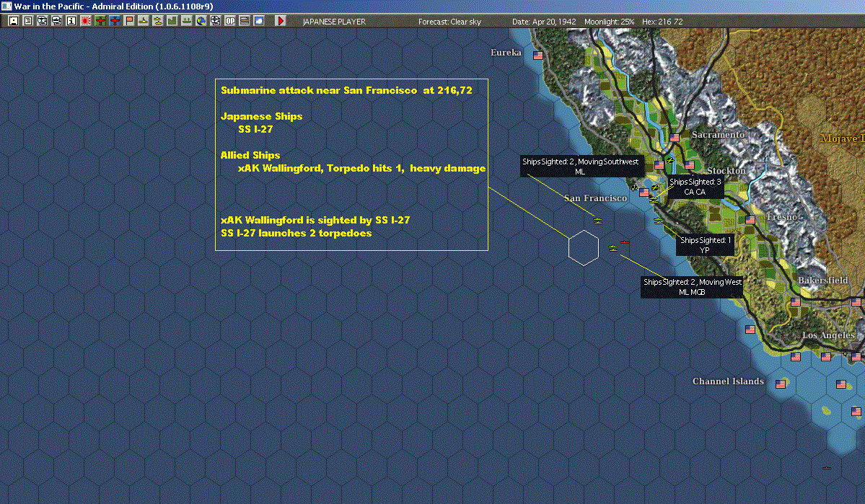Viewport: 865px width, 504px height.
Task: Select the red plane on blue background icon
Action: [x=115, y=21]
